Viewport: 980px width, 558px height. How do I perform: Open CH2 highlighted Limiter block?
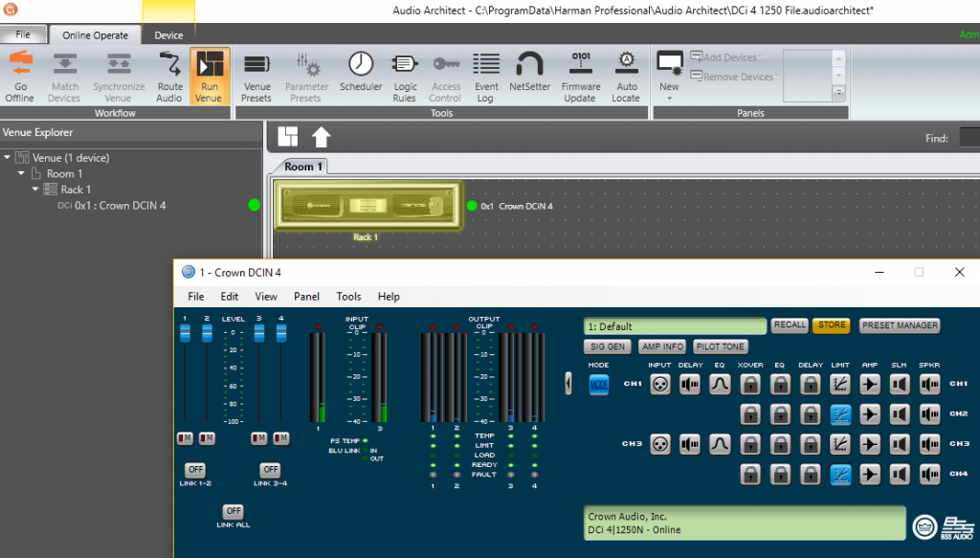coord(840,414)
